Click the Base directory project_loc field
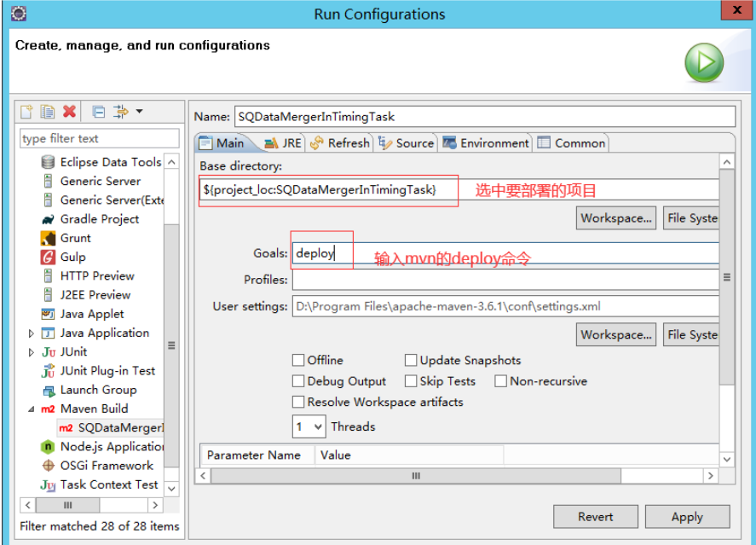This screenshot has width=756, height=545. click(x=459, y=189)
